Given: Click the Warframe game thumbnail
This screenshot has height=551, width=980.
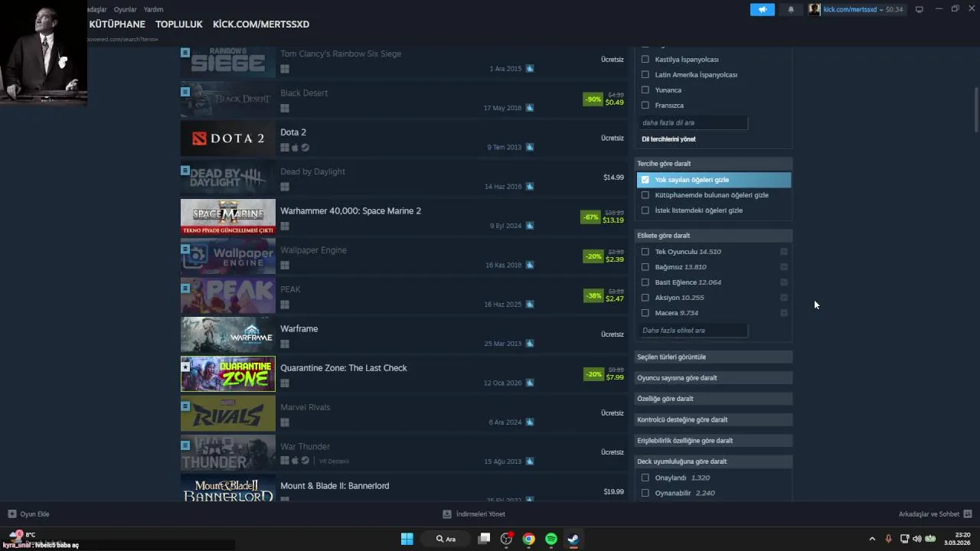Looking at the screenshot, I should pyautogui.click(x=228, y=334).
